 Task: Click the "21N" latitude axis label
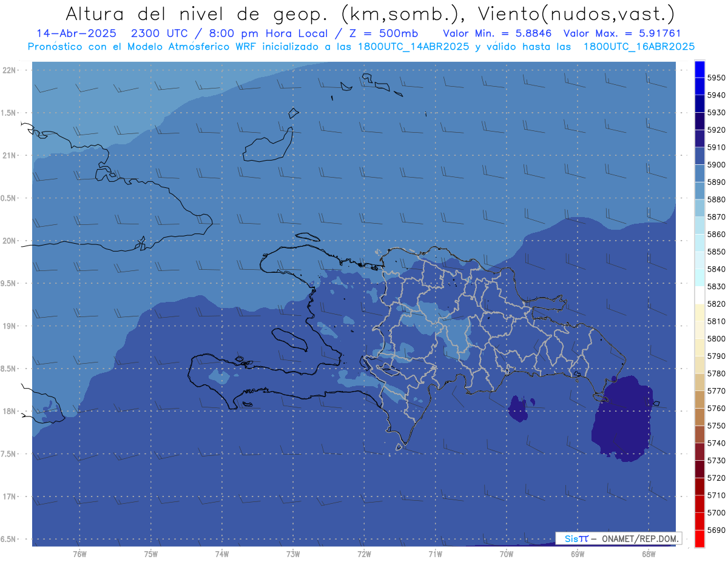(x=9, y=156)
